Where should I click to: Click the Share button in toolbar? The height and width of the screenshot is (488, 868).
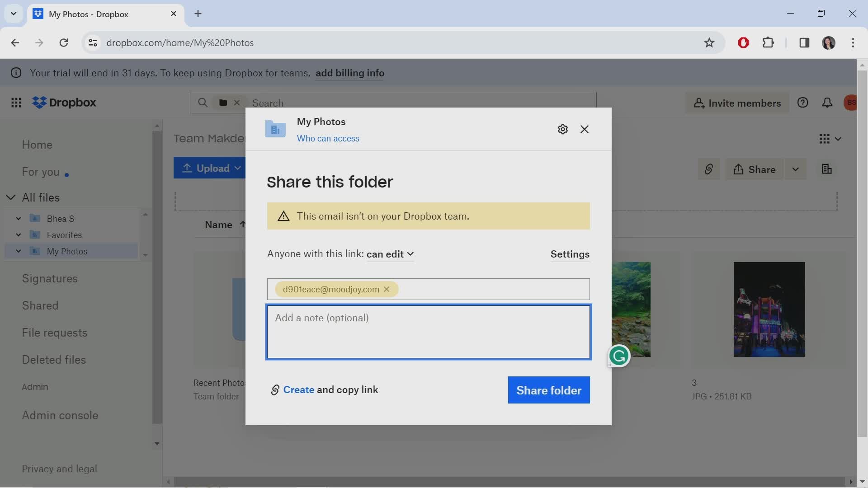754,169
